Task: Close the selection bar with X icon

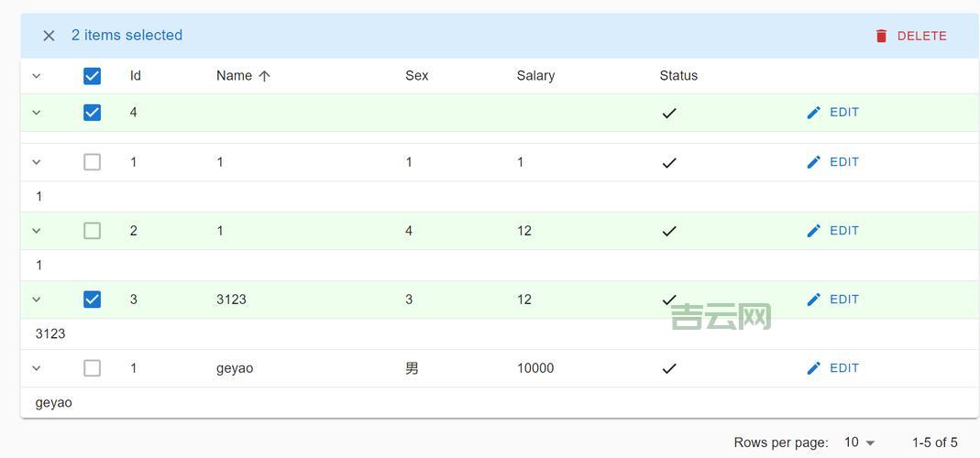Action: tap(49, 36)
